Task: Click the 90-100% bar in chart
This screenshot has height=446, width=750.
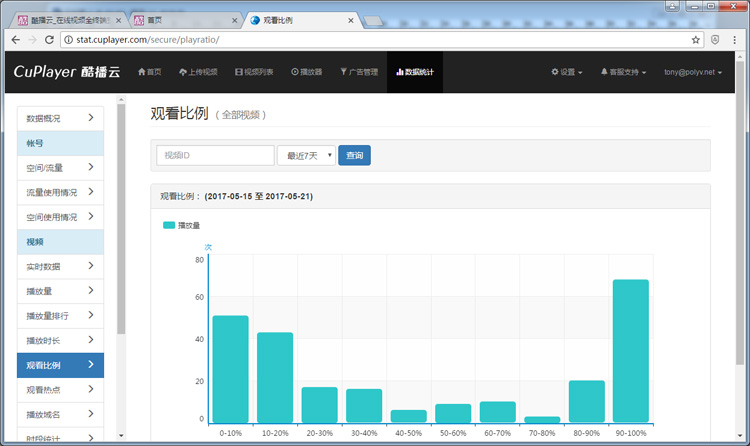Action: pyautogui.click(x=630, y=350)
